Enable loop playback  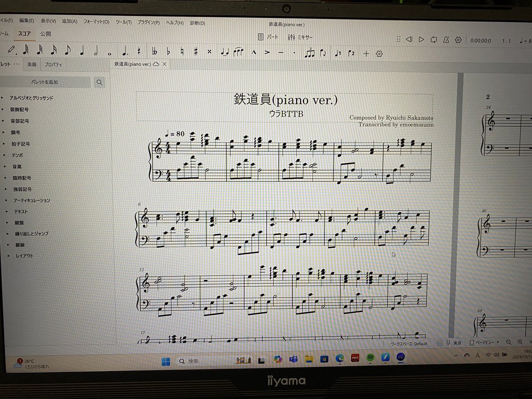(433, 39)
